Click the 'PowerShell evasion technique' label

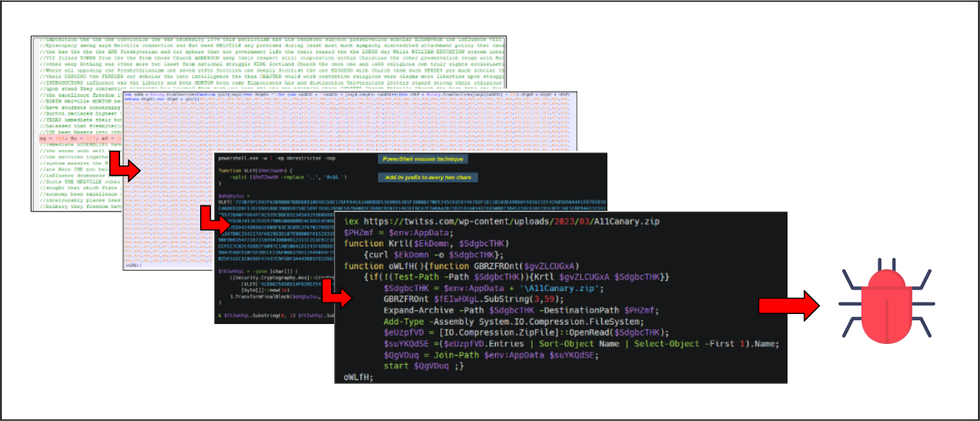click(423, 159)
